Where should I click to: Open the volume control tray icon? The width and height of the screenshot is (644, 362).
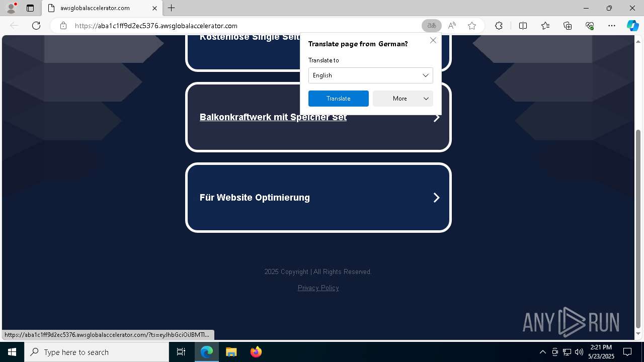tap(579, 352)
